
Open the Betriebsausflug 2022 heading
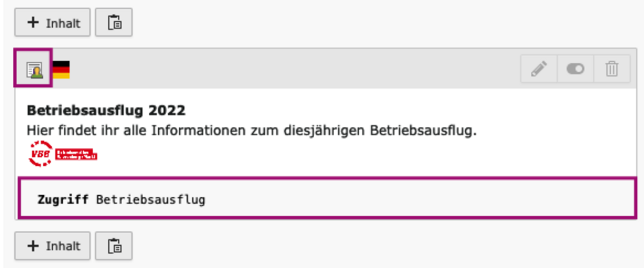[106, 111]
